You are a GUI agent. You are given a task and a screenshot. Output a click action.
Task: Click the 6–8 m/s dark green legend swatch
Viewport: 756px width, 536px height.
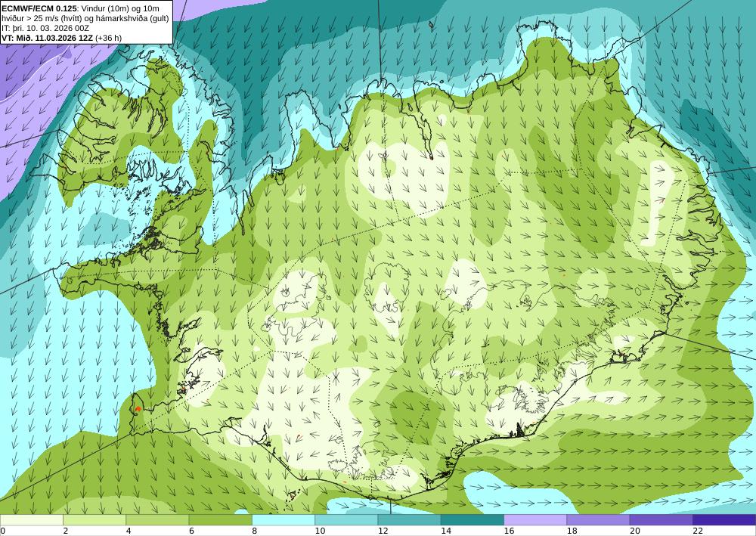[x=220, y=519]
